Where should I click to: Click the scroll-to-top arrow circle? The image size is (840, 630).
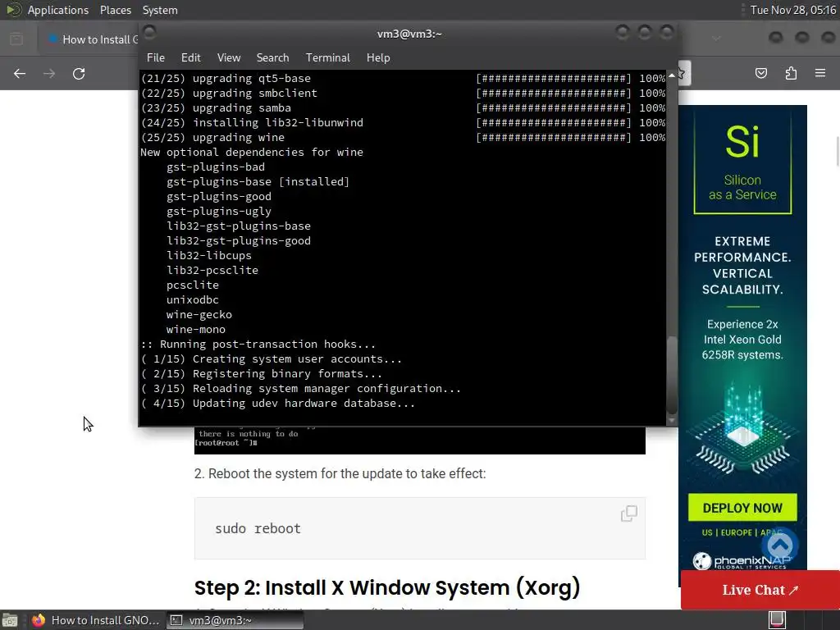click(x=780, y=546)
